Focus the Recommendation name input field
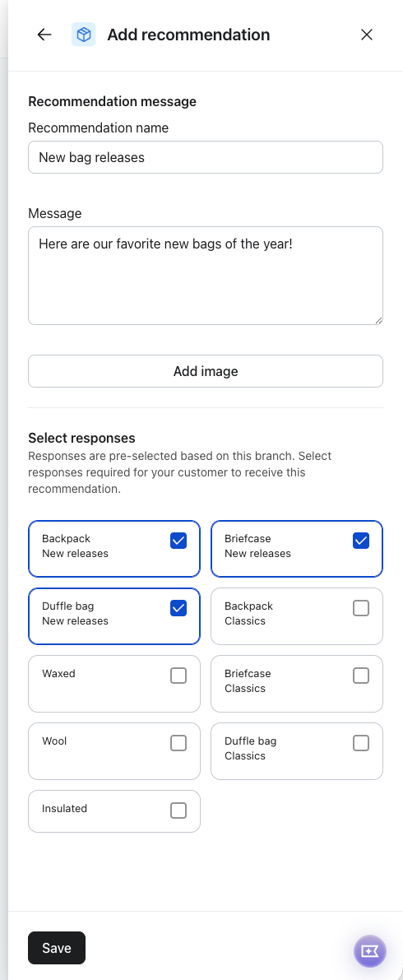The width and height of the screenshot is (403, 980). pyautogui.click(x=206, y=157)
